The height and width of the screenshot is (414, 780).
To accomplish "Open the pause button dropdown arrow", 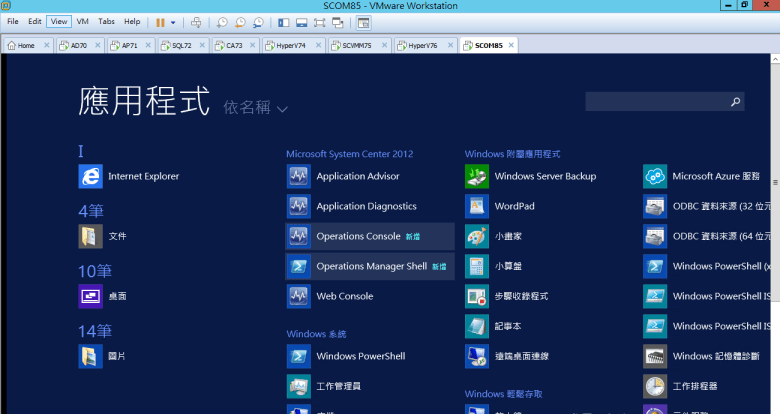I will tap(173, 21).
